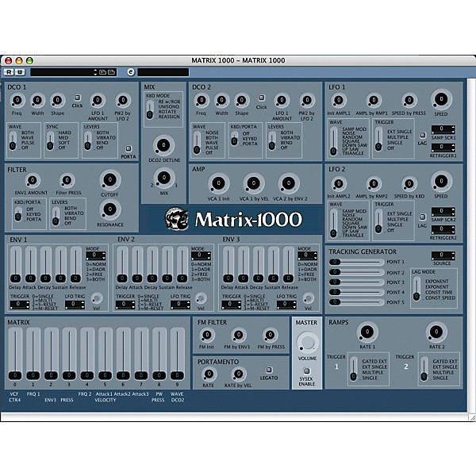Screen dimensions: 476x476
Task: Change the ENV 1 MODE value box
Action: click(x=96, y=255)
